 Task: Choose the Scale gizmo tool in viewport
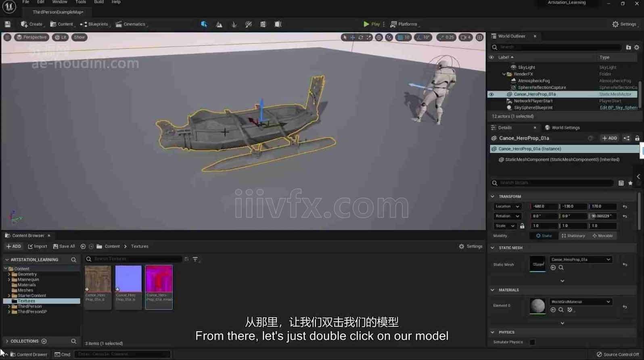pos(369,37)
